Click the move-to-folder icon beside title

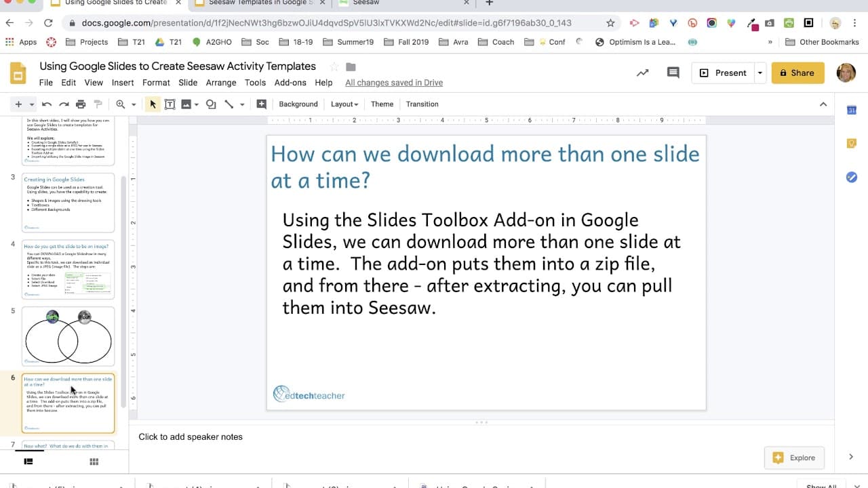tap(351, 66)
